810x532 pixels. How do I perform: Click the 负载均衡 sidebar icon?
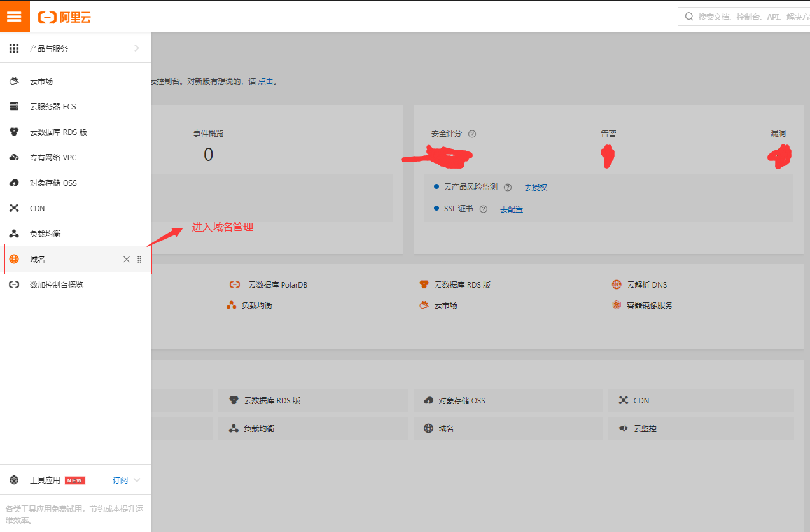(14, 234)
